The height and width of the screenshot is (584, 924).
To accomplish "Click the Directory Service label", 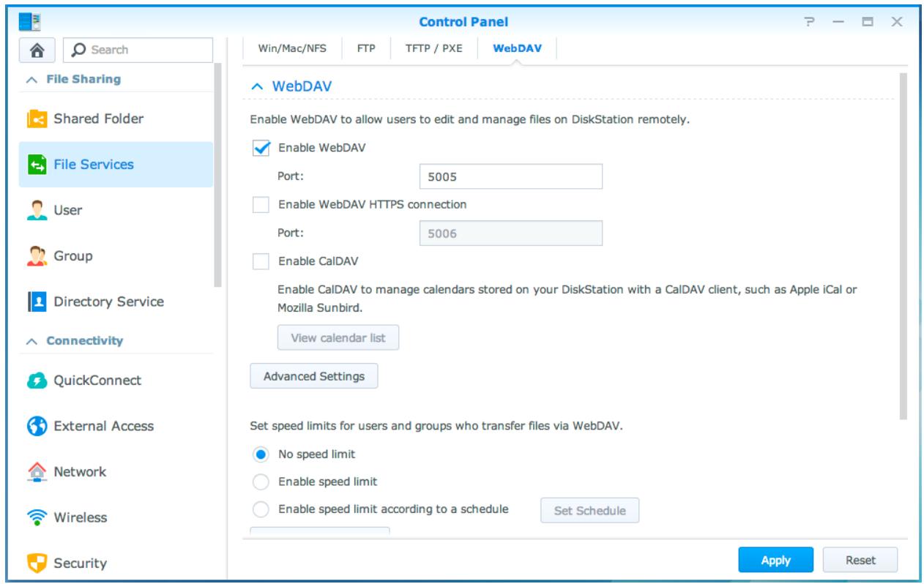I will tap(108, 302).
